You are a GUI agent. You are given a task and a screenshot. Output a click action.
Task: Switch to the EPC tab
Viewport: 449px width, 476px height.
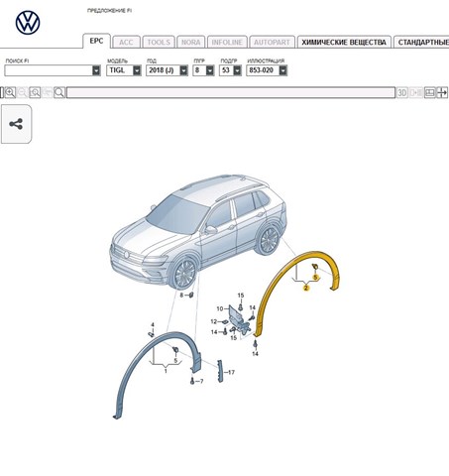pyautogui.click(x=96, y=41)
